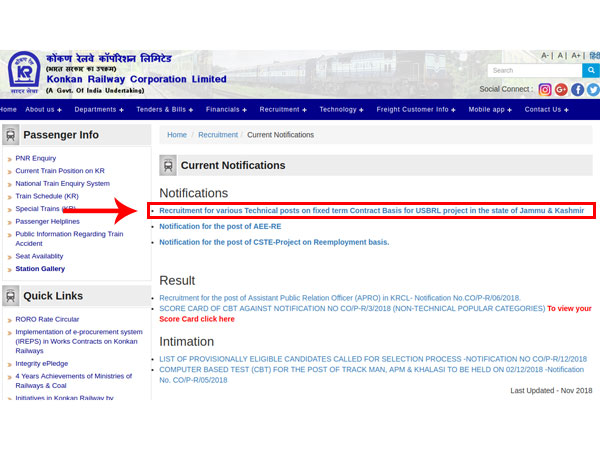Click the Current Notifications train icon
Image resolution: width=600 pixels, height=450 pixels.
pos(168,165)
